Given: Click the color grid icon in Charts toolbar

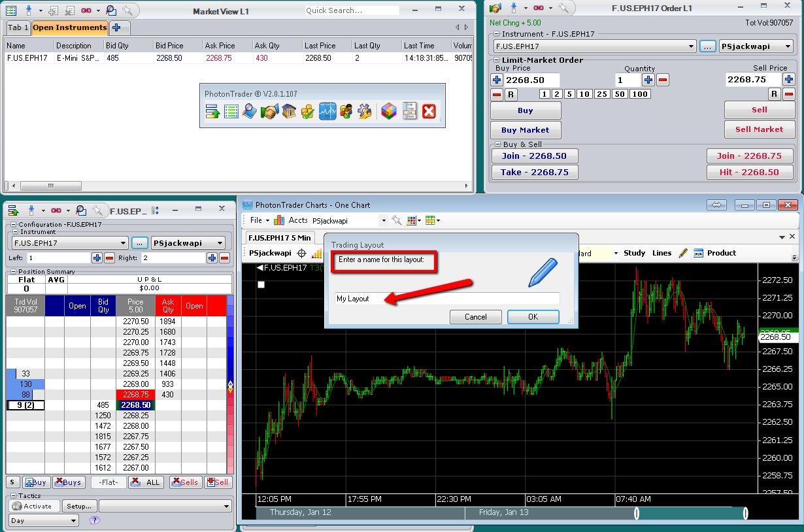Looking at the screenshot, I should 412,220.
